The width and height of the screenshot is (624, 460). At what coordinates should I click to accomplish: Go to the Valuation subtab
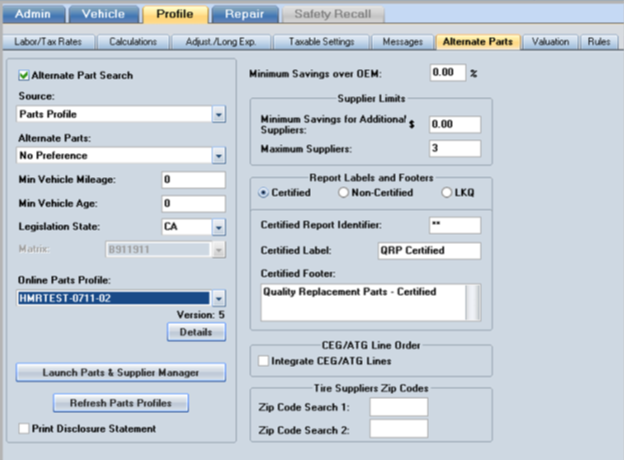coord(550,42)
